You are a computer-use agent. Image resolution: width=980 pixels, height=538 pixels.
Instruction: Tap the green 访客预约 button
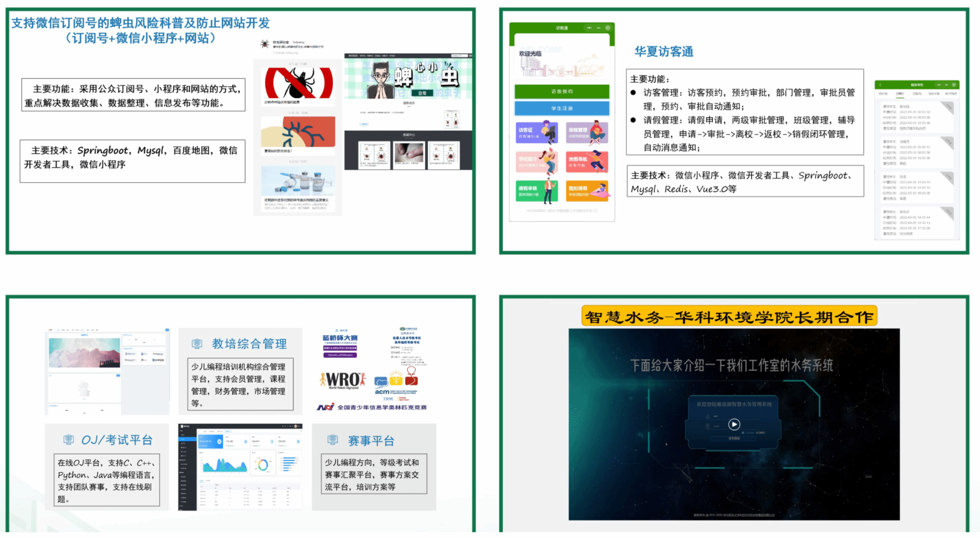pos(562,91)
